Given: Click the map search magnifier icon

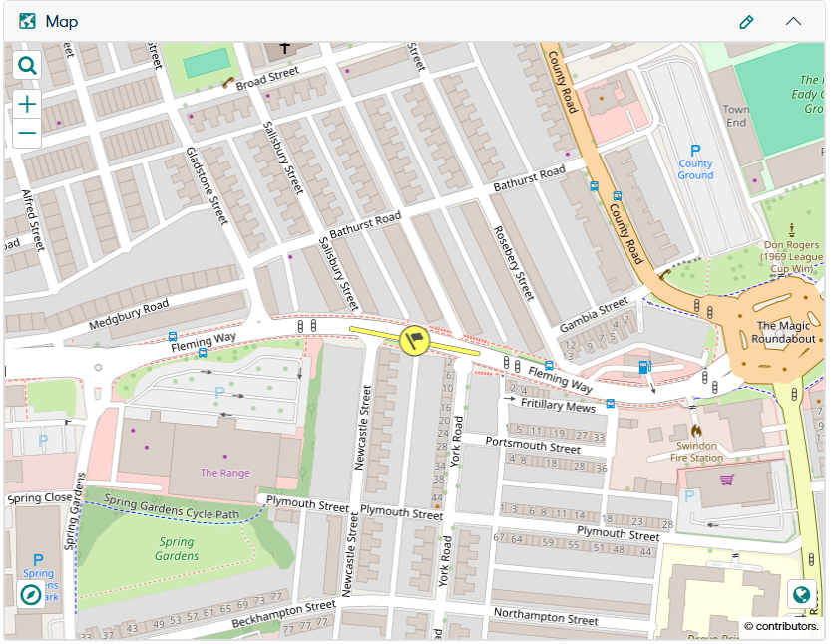Looking at the screenshot, I should pyautogui.click(x=27, y=66).
